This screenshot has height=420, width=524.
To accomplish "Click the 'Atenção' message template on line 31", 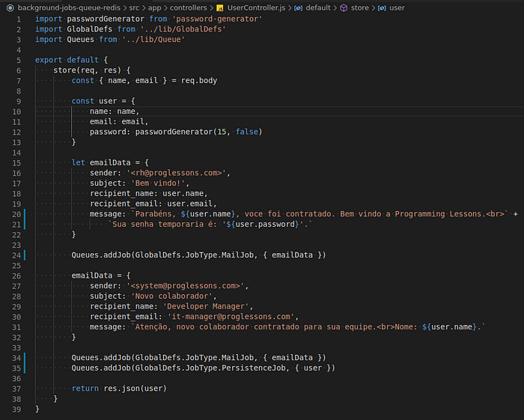I will click(x=308, y=327).
